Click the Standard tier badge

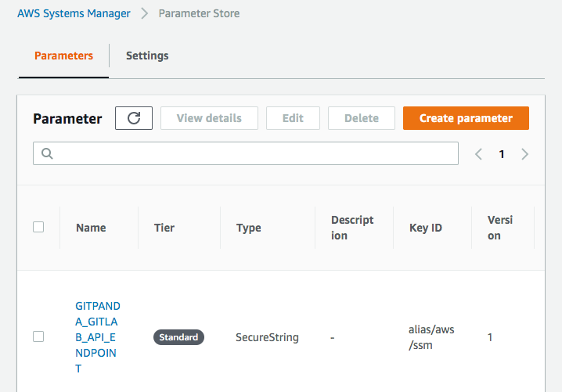[x=178, y=337]
